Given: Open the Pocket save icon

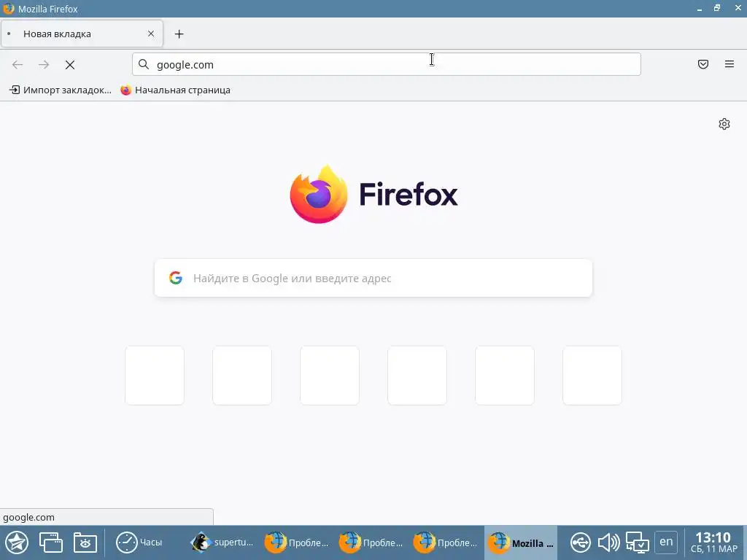Looking at the screenshot, I should pos(703,64).
